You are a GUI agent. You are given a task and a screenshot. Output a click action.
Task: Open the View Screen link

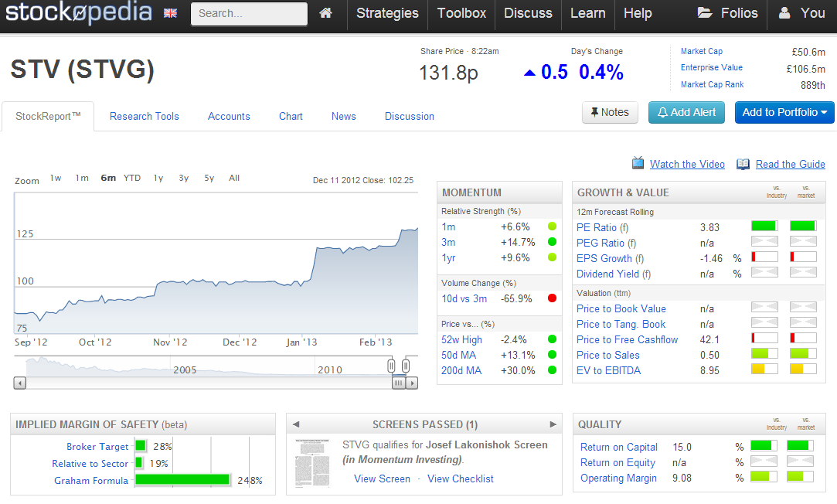click(x=383, y=479)
